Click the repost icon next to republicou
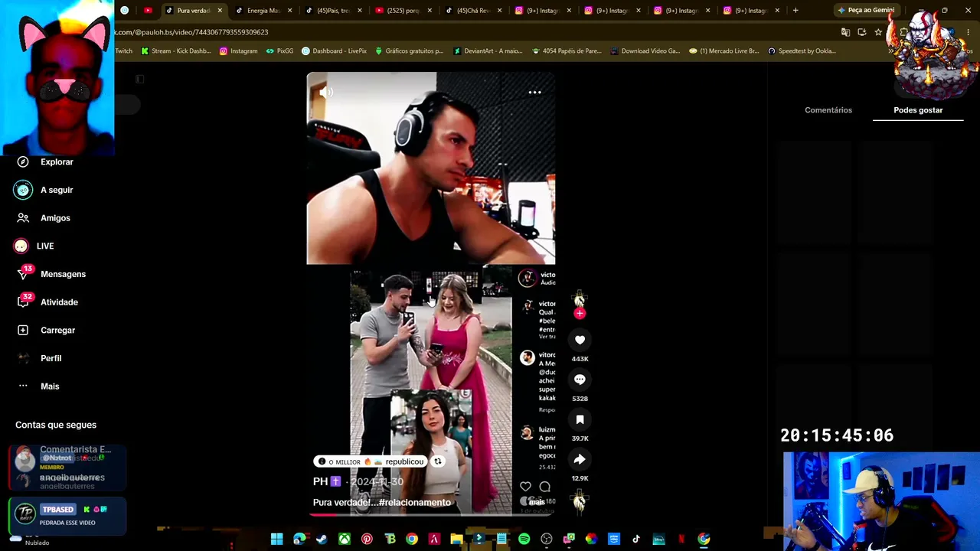 click(x=438, y=461)
